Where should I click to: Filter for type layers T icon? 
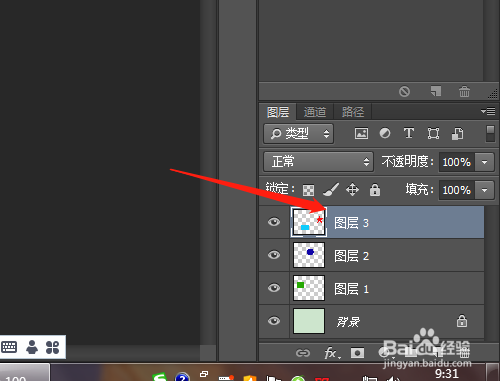coord(409,133)
